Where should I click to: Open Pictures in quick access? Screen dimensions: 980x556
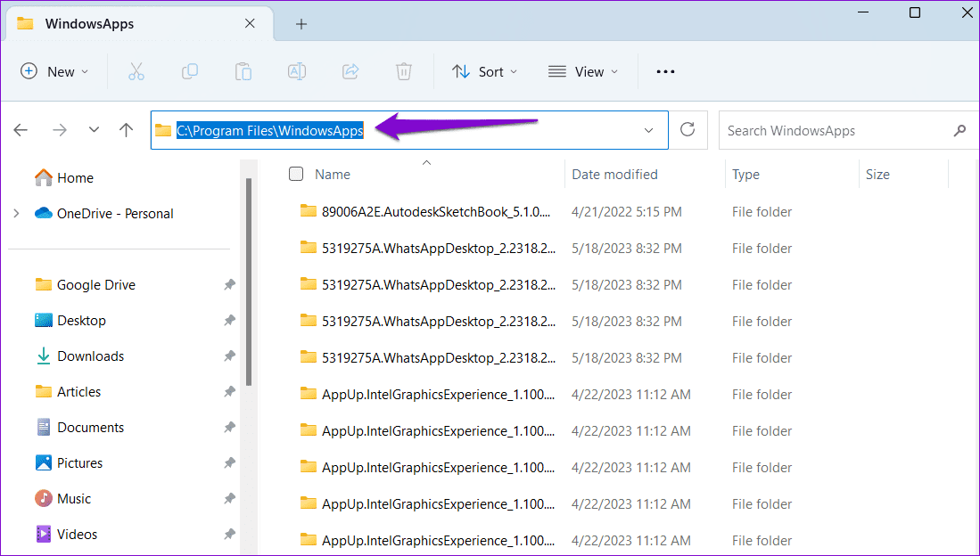tap(69, 463)
